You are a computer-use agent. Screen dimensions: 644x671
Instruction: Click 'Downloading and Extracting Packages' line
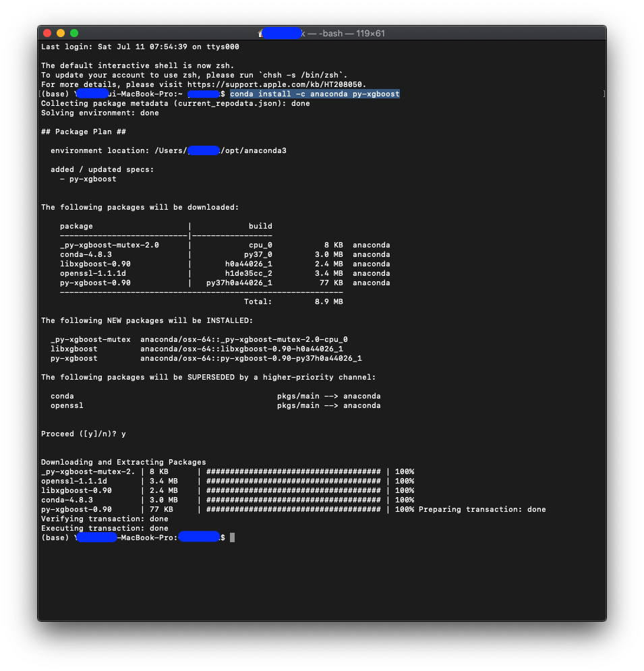(x=123, y=462)
